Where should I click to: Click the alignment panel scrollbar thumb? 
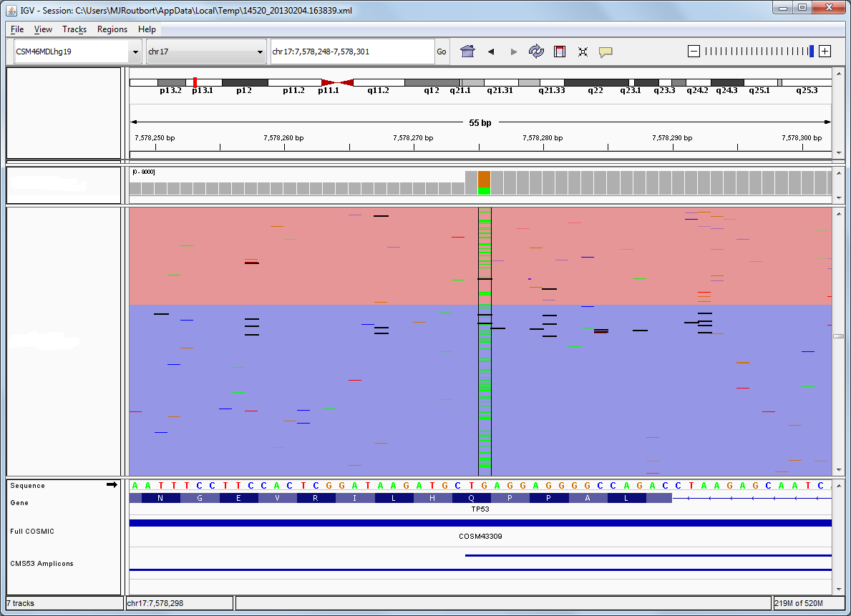point(839,336)
